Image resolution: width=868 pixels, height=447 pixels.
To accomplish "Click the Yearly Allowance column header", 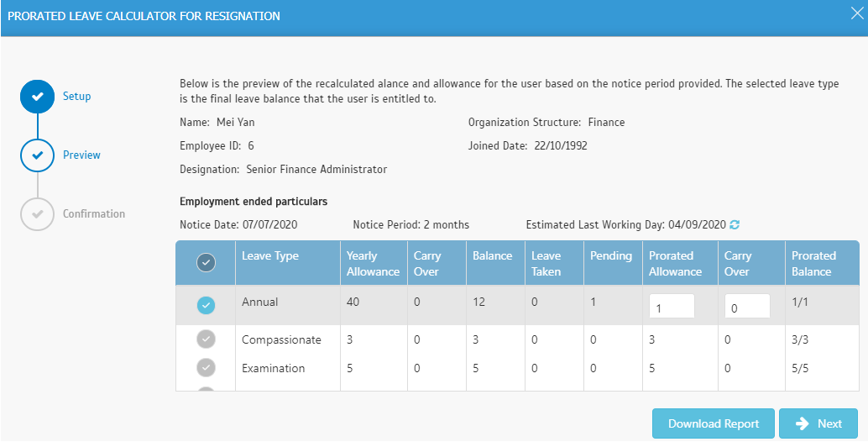I will click(x=373, y=264).
